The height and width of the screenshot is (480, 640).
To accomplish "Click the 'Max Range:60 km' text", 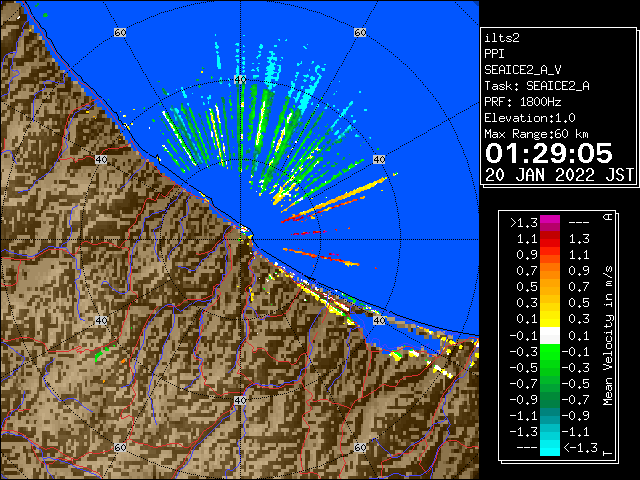I will coord(537,134).
